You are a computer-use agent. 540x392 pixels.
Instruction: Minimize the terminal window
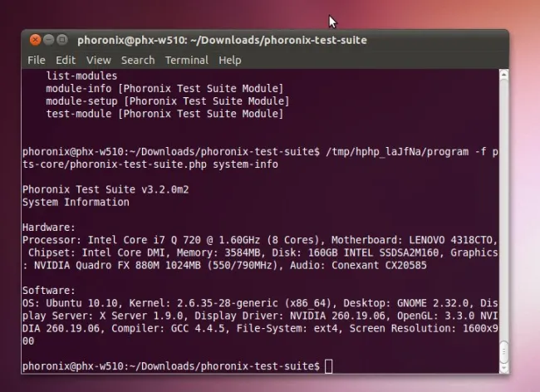48,40
